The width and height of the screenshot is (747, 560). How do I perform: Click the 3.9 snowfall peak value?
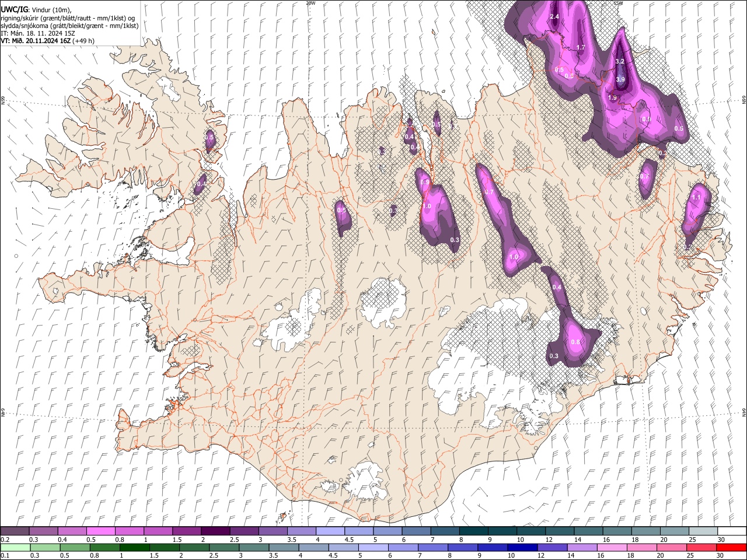[620, 80]
